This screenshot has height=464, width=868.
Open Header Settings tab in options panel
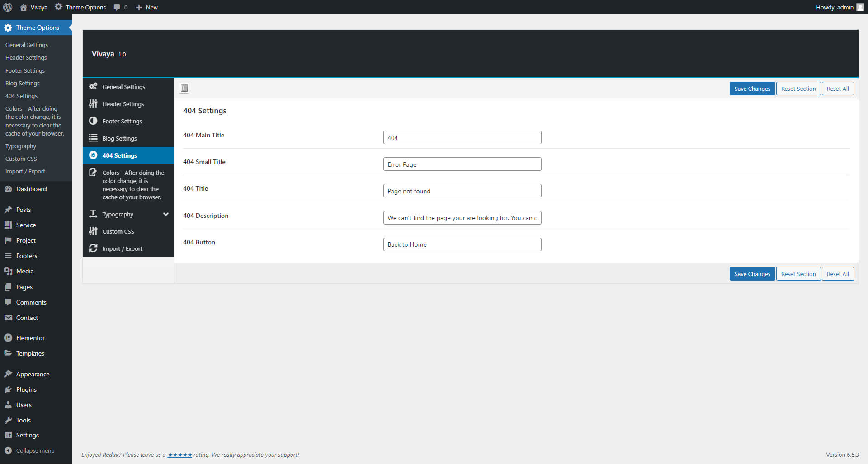click(128, 104)
